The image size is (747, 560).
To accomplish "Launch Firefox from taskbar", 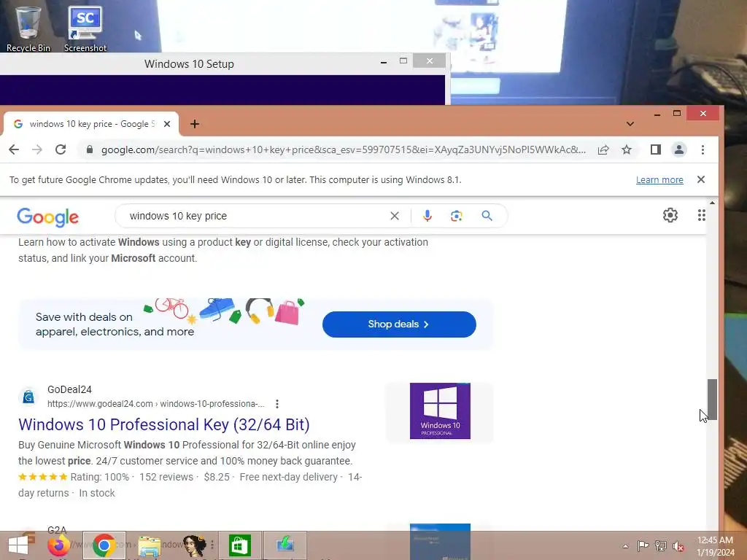I will pyautogui.click(x=58, y=545).
